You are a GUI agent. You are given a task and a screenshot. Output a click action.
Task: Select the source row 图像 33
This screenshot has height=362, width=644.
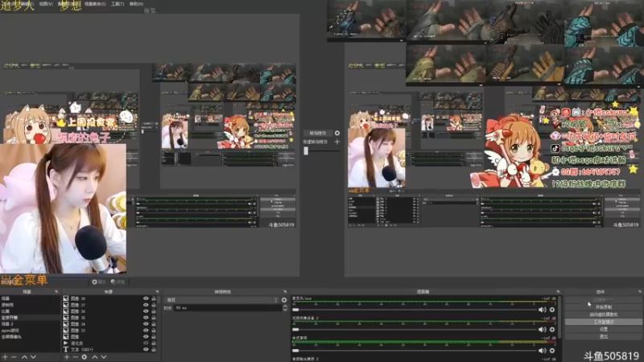click(x=110, y=331)
